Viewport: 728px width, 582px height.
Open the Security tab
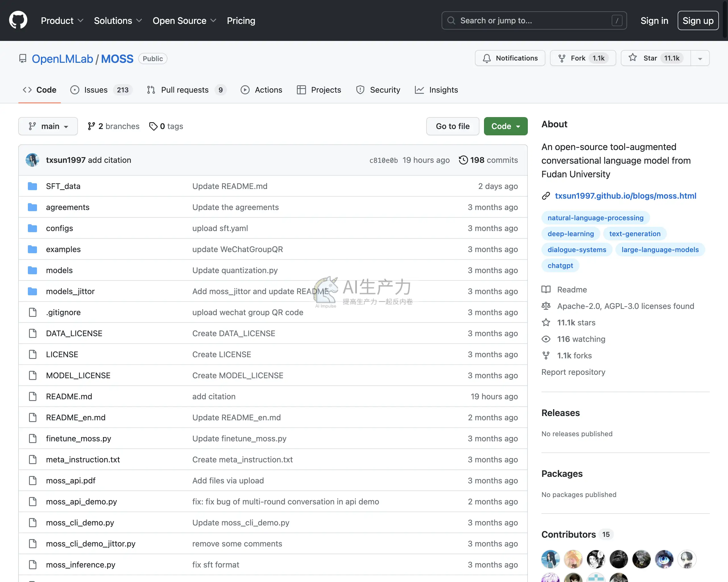(378, 90)
